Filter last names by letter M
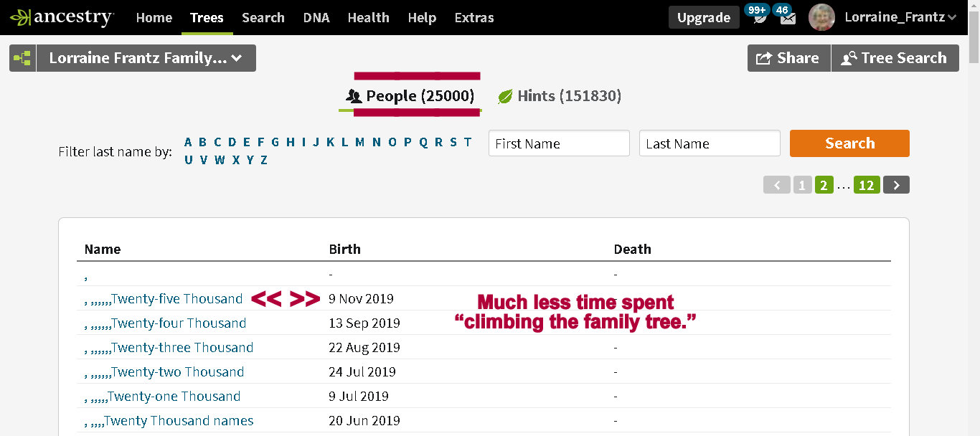This screenshot has width=980, height=436. (x=359, y=142)
